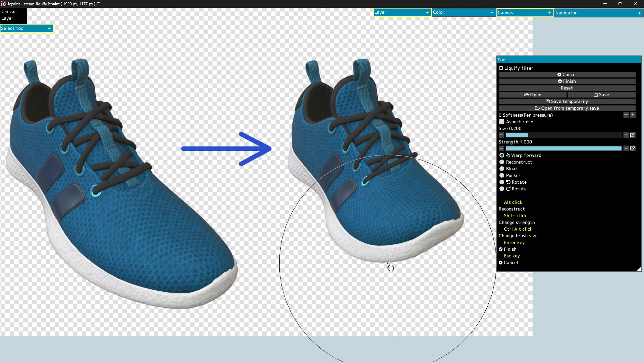The height and width of the screenshot is (362, 644).
Task: Open the Canvas menu at top left
Action: [9, 11]
